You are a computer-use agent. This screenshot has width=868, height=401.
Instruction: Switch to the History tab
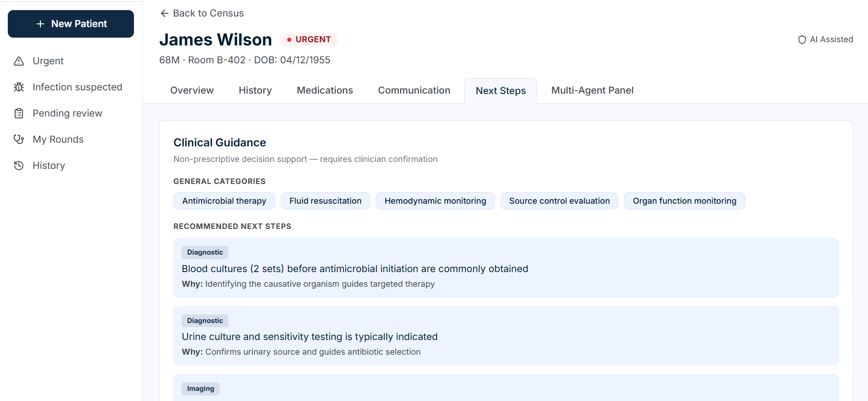click(255, 90)
